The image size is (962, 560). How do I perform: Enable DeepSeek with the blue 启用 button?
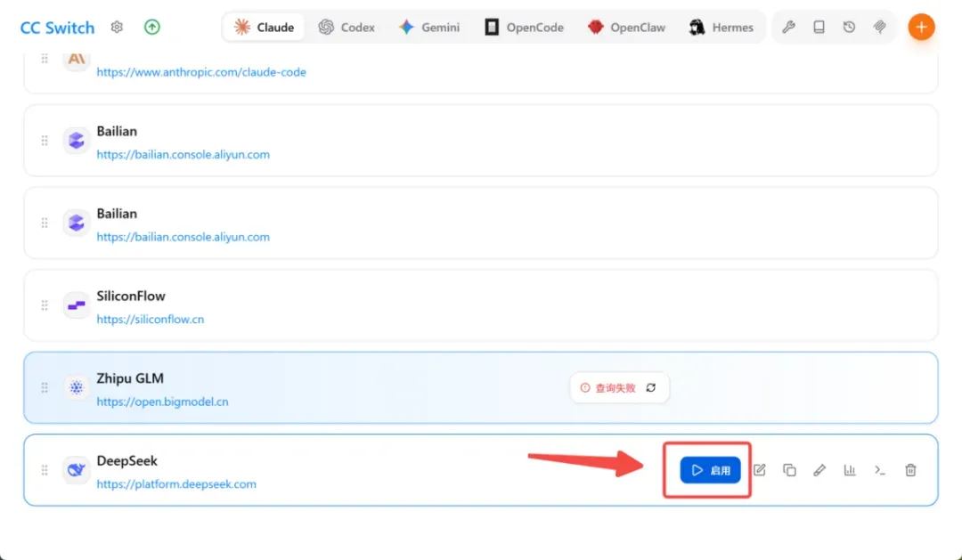click(x=710, y=470)
